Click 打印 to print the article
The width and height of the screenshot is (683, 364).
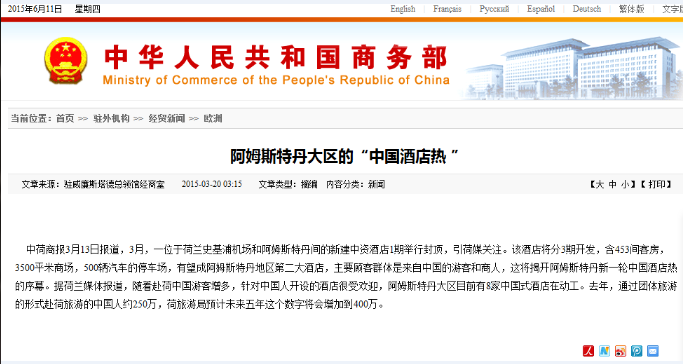[x=656, y=185]
